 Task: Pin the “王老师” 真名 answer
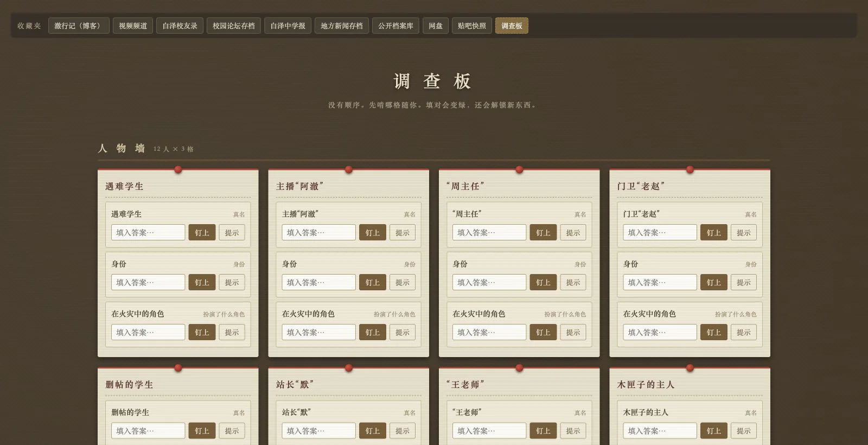pyautogui.click(x=543, y=430)
